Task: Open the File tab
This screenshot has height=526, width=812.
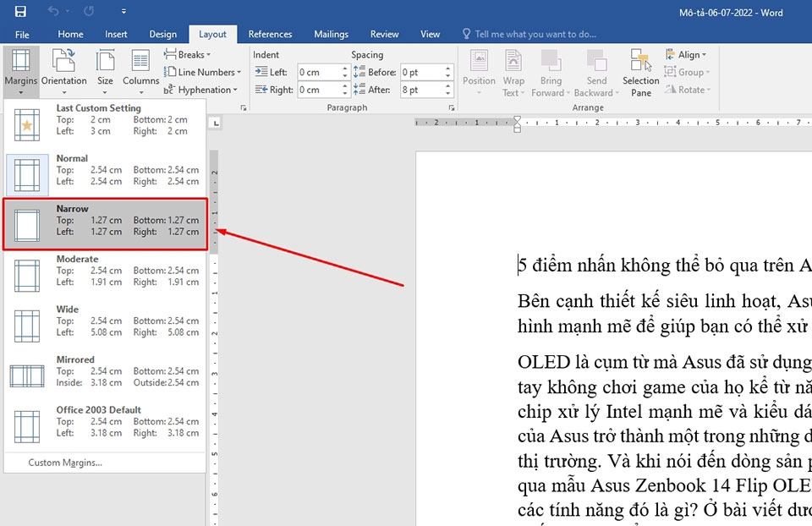Action: (22, 34)
